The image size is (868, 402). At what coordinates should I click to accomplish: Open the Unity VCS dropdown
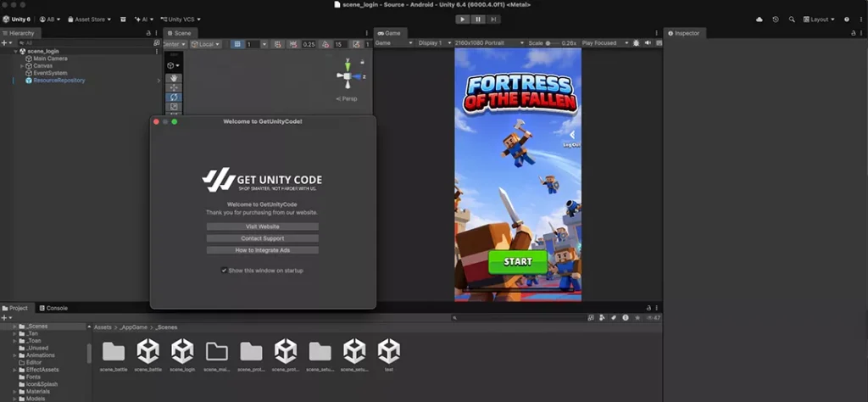[181, 20]
